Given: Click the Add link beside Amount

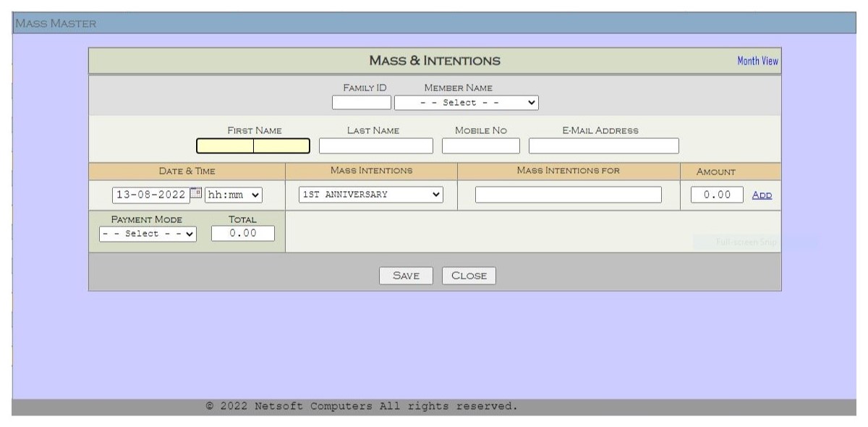Looking at the screenshot, I should [x=762, y=195].
